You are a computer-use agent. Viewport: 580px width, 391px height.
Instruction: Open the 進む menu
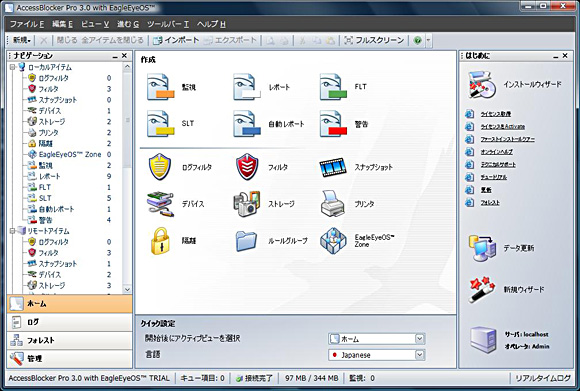click(128, 24)
